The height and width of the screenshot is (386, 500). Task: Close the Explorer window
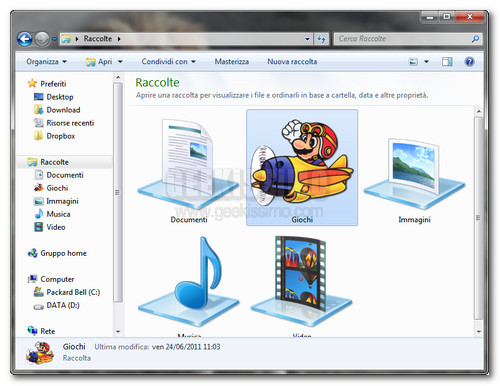pyautogui.click(x=469, y=17)
